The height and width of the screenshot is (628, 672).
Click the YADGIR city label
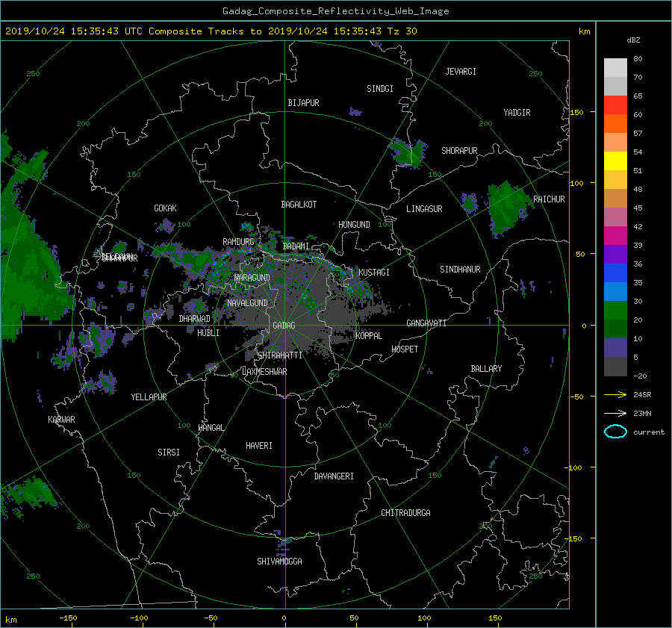(x=517, y=113)
